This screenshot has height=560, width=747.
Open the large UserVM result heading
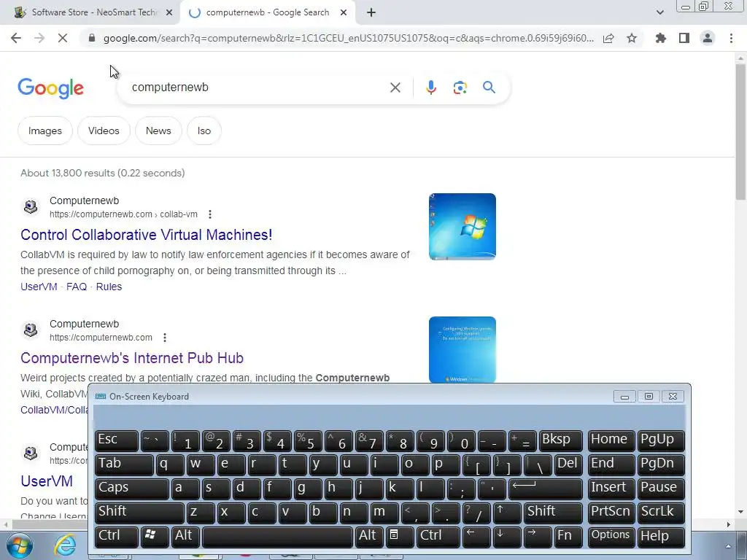pos(47,481)
